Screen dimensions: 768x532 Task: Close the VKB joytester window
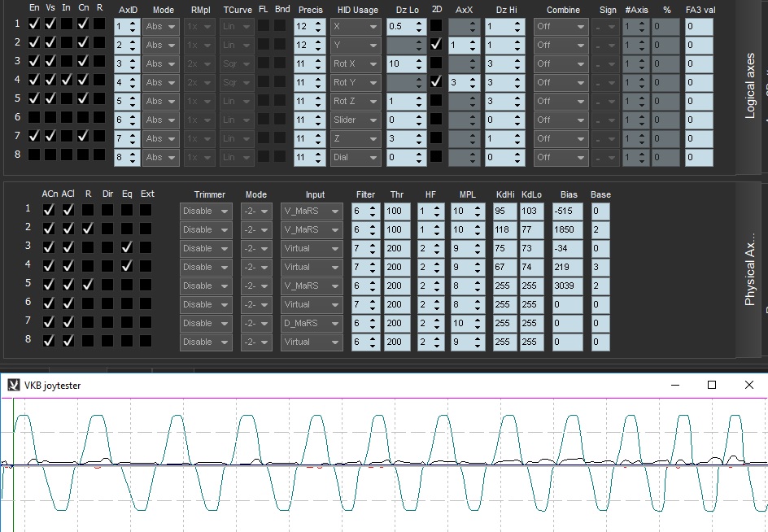pos(749,385)
